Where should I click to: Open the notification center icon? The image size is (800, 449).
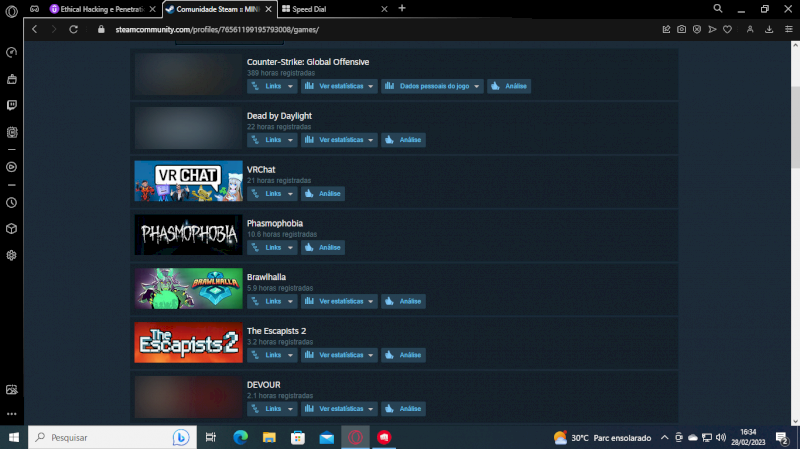tap(782, 438)
